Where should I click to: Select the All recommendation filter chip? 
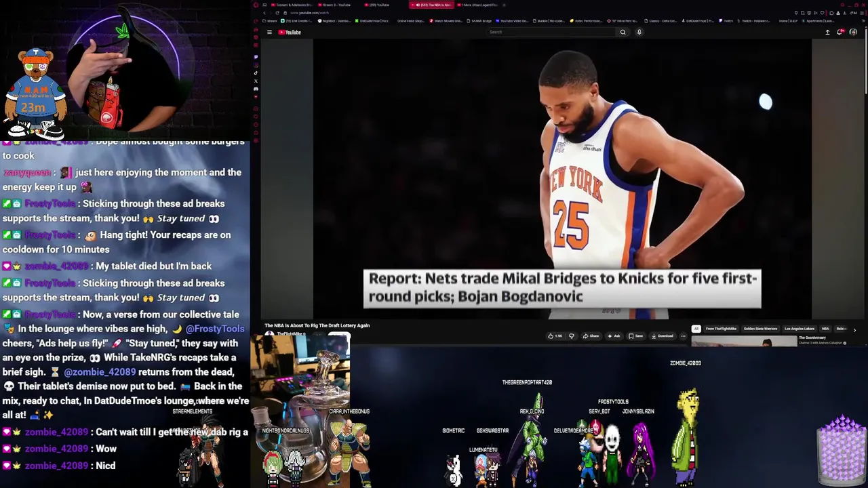click(696, 329)
